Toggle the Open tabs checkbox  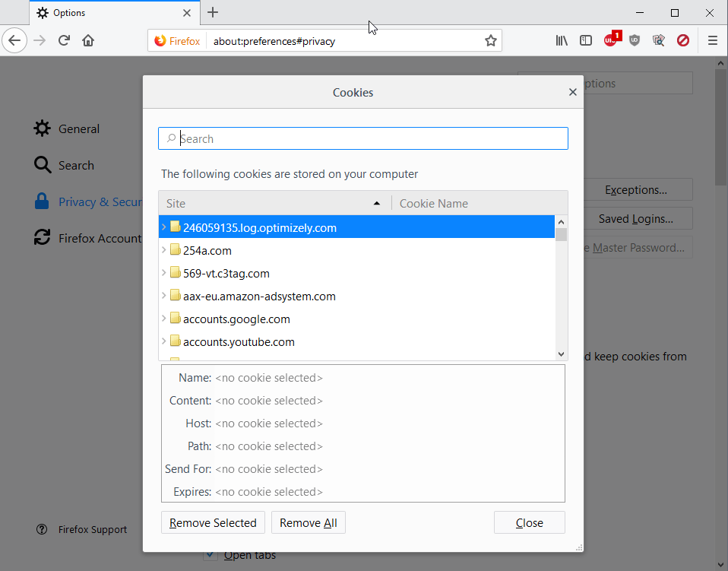coord(210,555)
